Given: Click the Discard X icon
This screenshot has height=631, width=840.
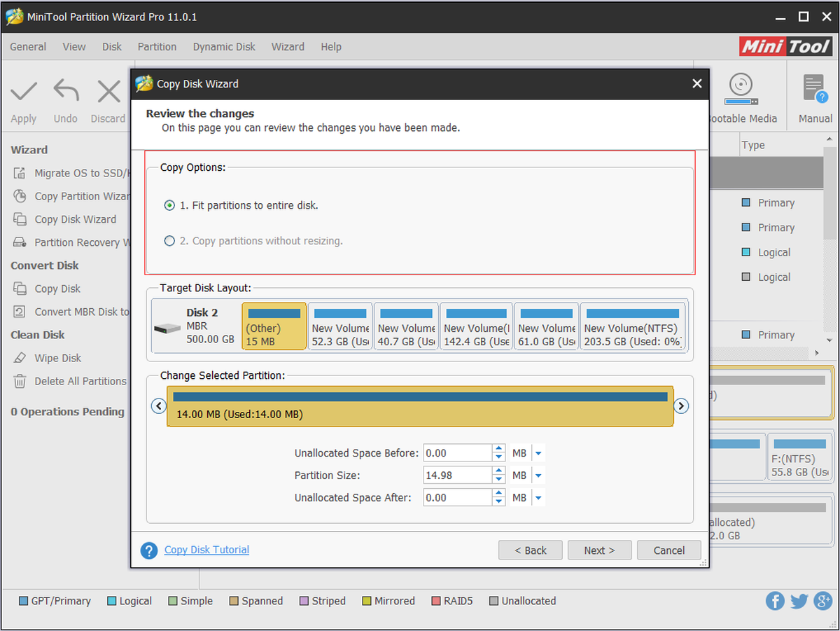Looking at the screenshot, I should point(108,91).
